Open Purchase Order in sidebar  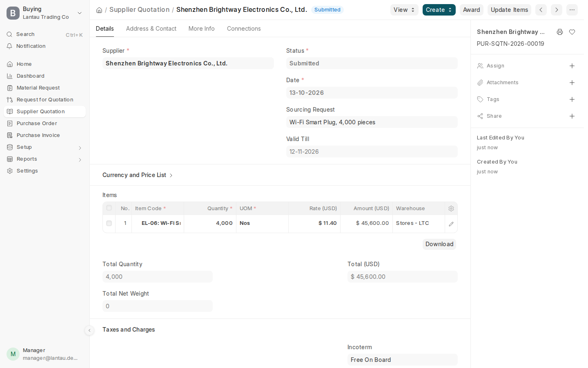point(45,123)
